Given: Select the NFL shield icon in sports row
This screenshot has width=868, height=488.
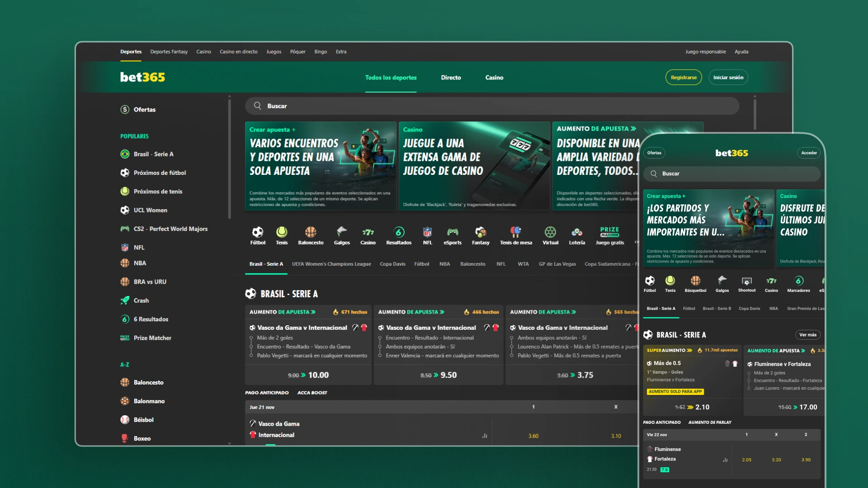Looking at the screenshot, I should click(427, 232).
